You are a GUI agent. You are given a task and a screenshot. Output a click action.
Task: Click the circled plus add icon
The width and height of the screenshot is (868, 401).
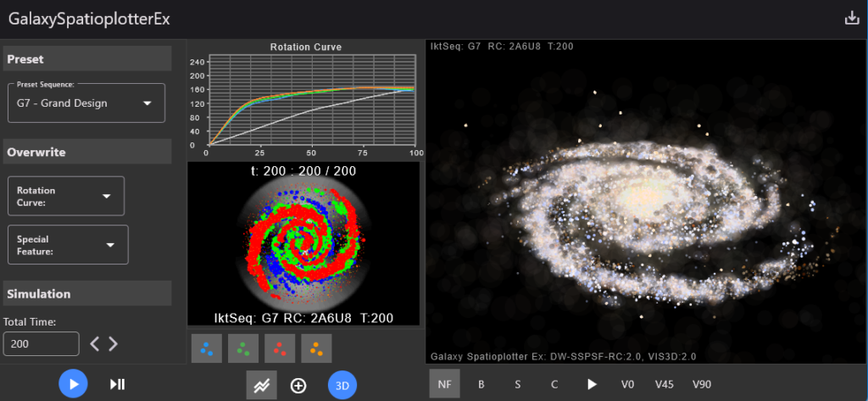pyautogui.click(x=298, y=385)
